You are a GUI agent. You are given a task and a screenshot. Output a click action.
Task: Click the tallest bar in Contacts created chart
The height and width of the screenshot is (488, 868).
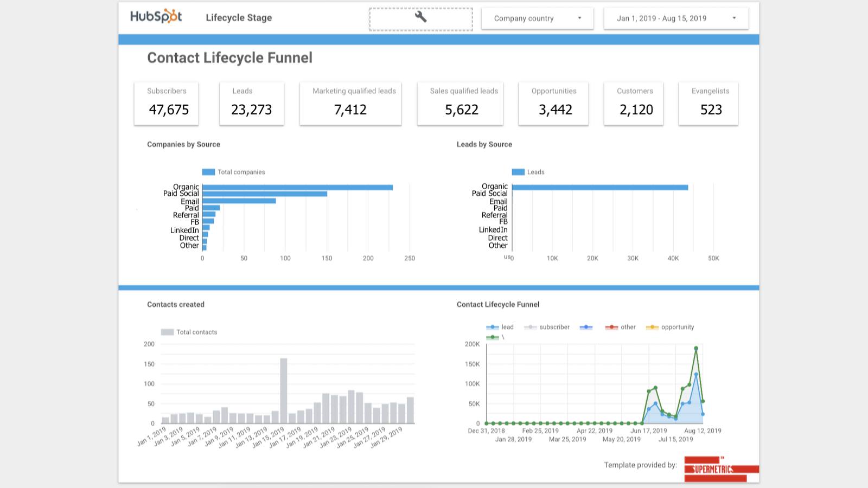(284, 390)
